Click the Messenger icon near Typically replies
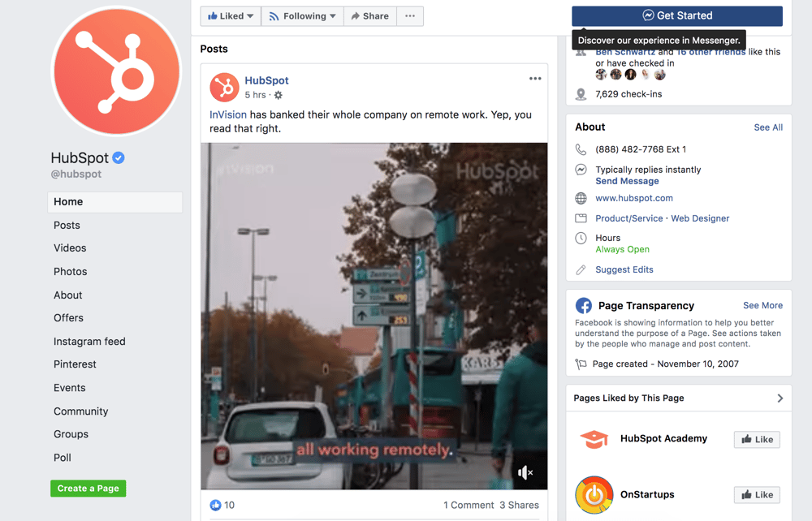This screenshot has width=812, height=521. [x=581, y=170]
